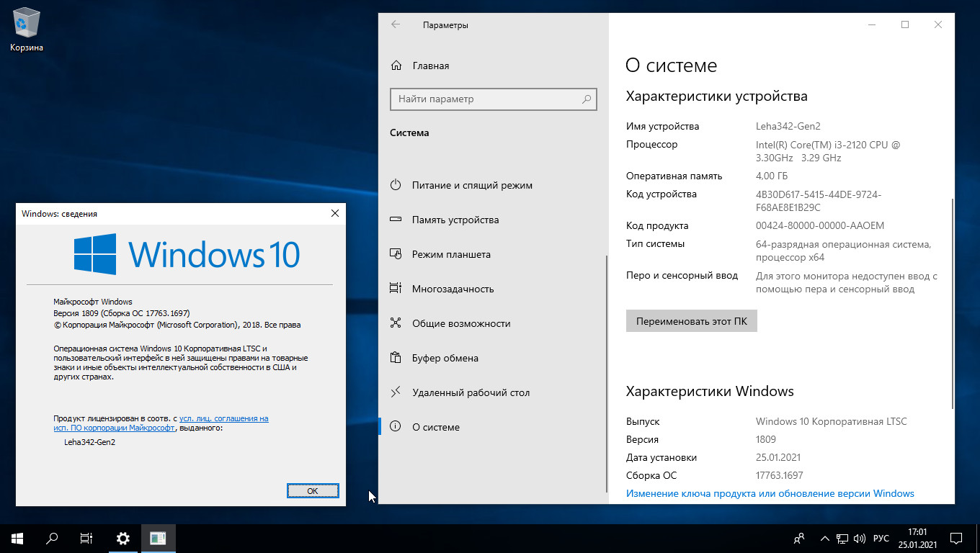
Task: Click the Settings gear on the taskbar
Action: tap(123, 538)
